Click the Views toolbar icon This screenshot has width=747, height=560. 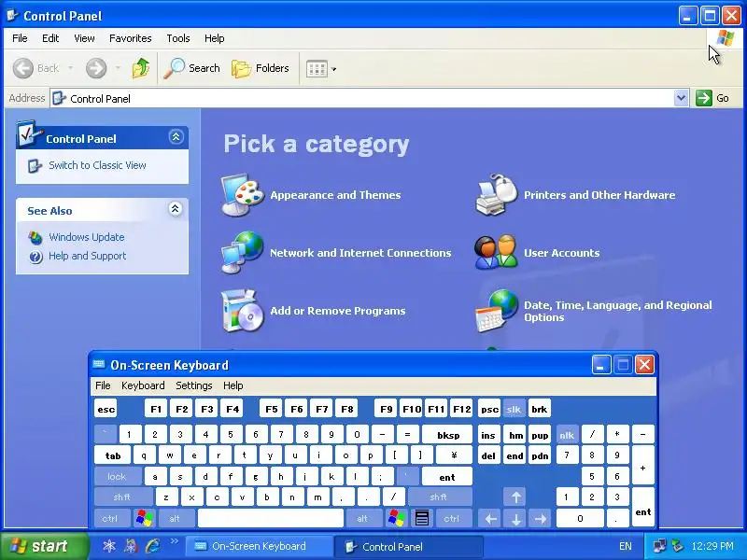click(x=317, y=69)
